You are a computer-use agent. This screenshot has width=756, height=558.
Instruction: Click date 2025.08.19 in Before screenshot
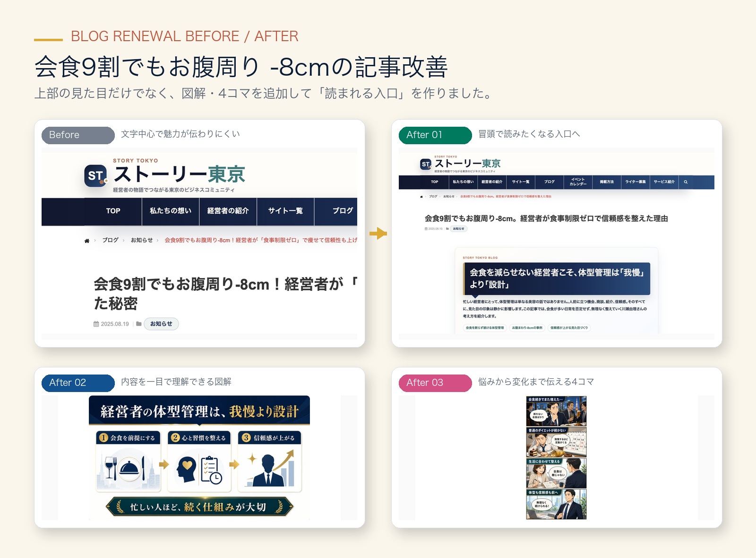pos(115,324)
